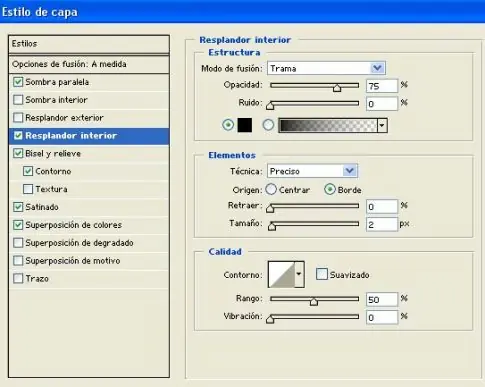Click the black glow color swatch
This screenshot has width=485, height=387.
[x=245, y=125]
